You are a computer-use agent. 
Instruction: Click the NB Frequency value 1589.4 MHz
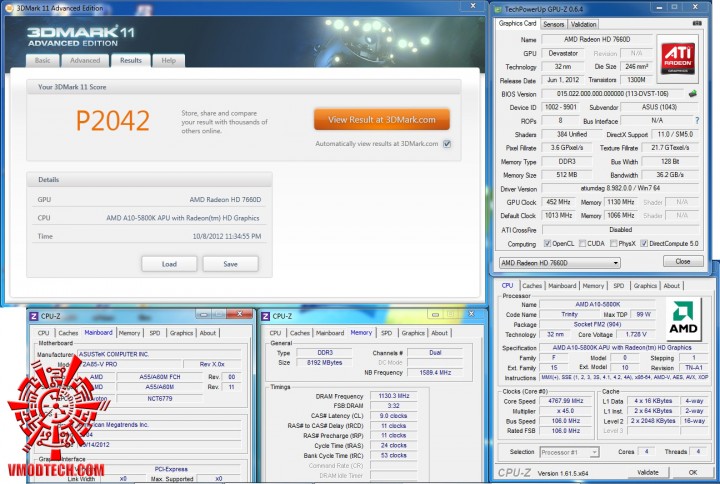point(435,372)
